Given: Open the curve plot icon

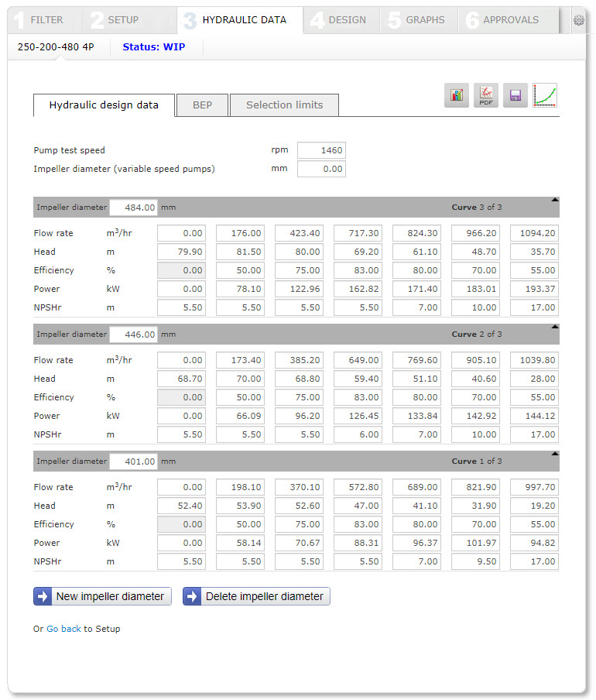Looking at the screenshot, I should click(x=545, y=95).
